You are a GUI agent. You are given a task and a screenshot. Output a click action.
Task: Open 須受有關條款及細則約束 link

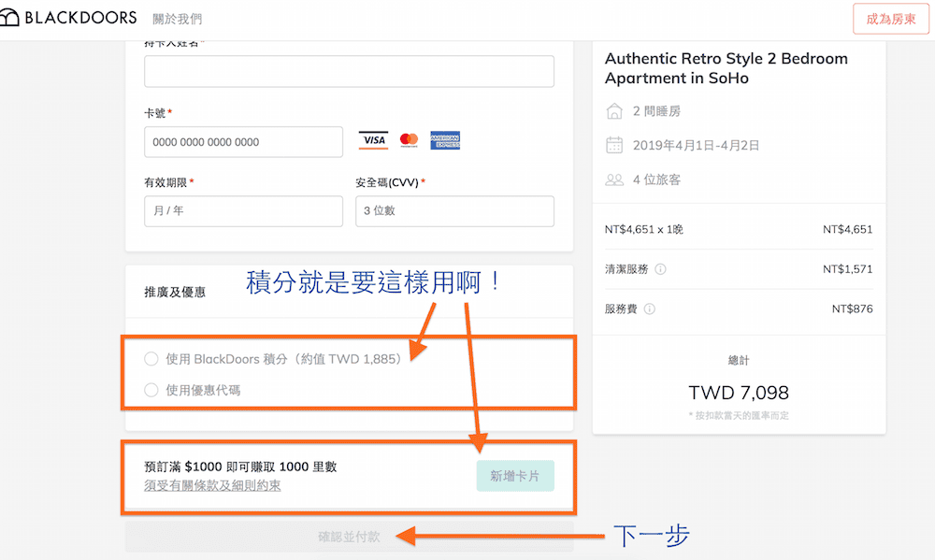212,485
